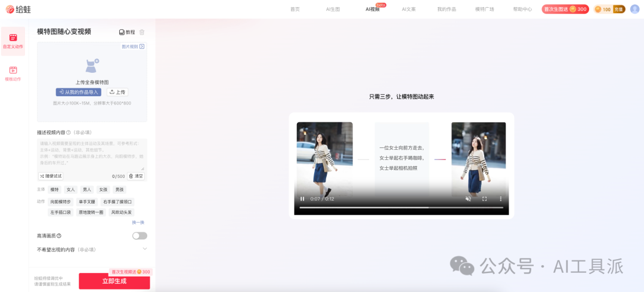644x292 pixels.
Task: Open the video more-options three-dot menu
Action: [501, 199]
